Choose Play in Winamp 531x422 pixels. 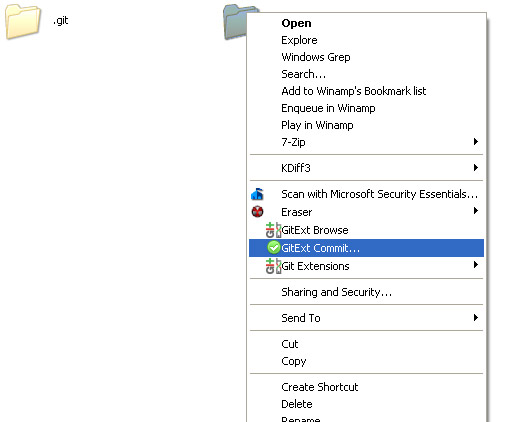[x=366, y=125]
